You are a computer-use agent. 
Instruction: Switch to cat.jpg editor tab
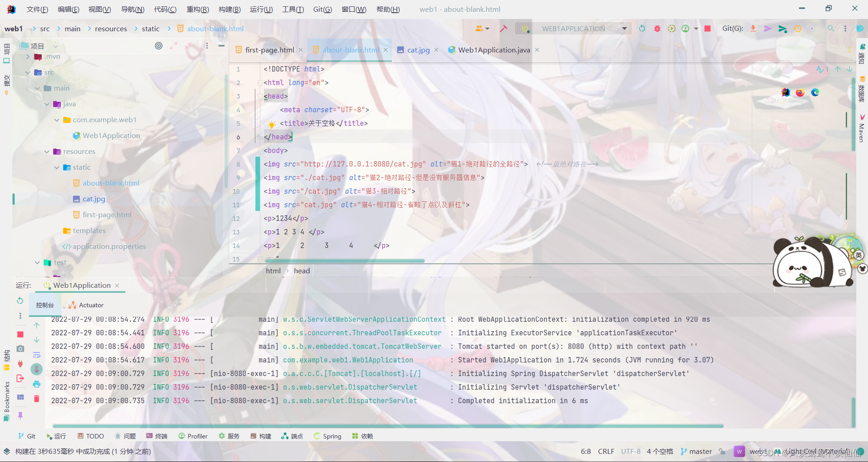[418, 50]
